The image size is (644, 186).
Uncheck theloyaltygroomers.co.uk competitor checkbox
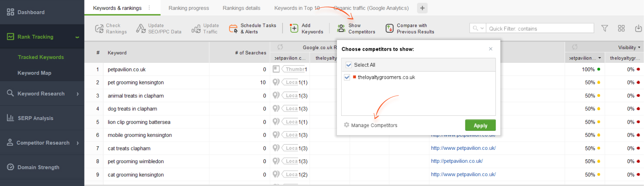(347, 77)
